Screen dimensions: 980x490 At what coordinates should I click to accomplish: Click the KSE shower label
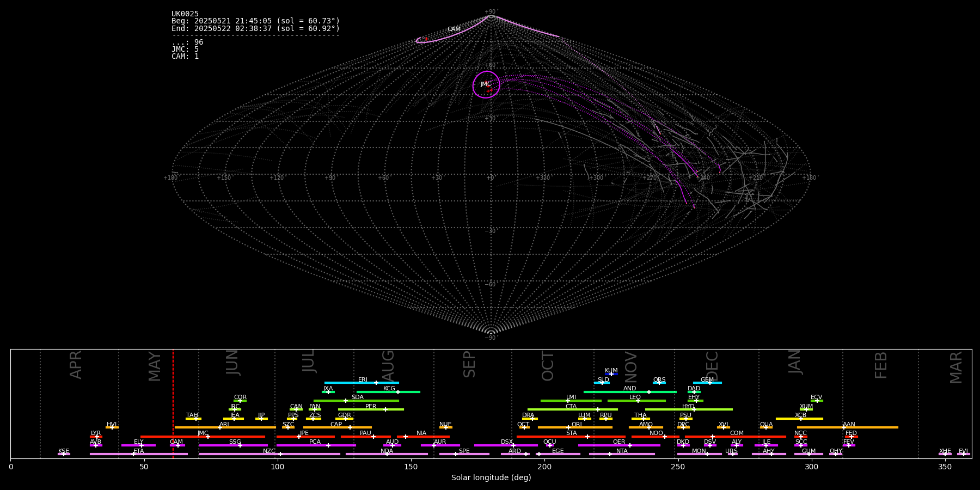(x=64, y=451)
